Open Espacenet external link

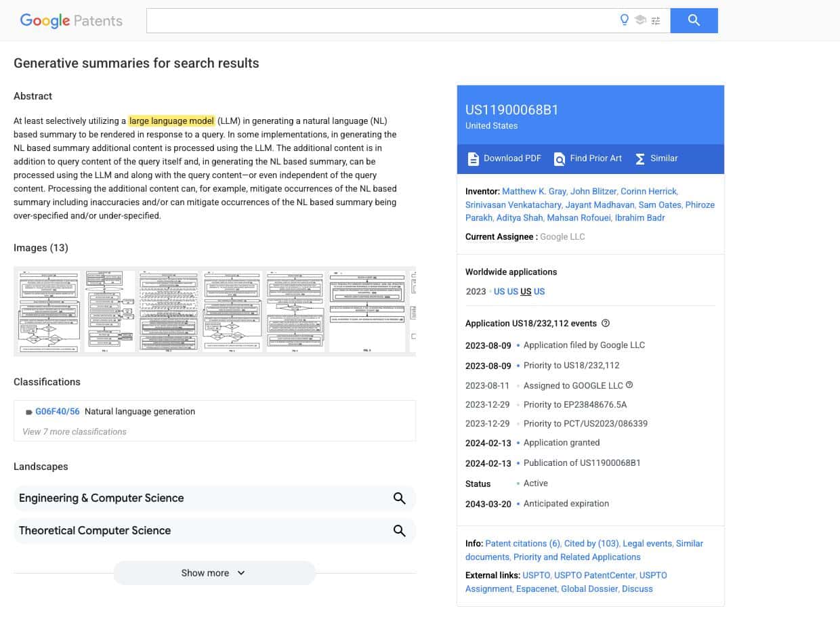537,588
